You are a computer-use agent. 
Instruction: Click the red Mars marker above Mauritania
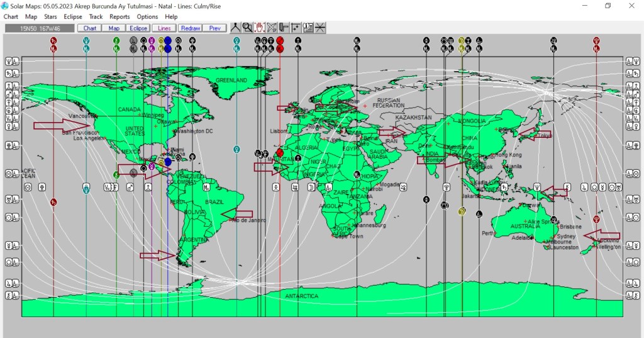pyautogui.click(x=280, y=152)
